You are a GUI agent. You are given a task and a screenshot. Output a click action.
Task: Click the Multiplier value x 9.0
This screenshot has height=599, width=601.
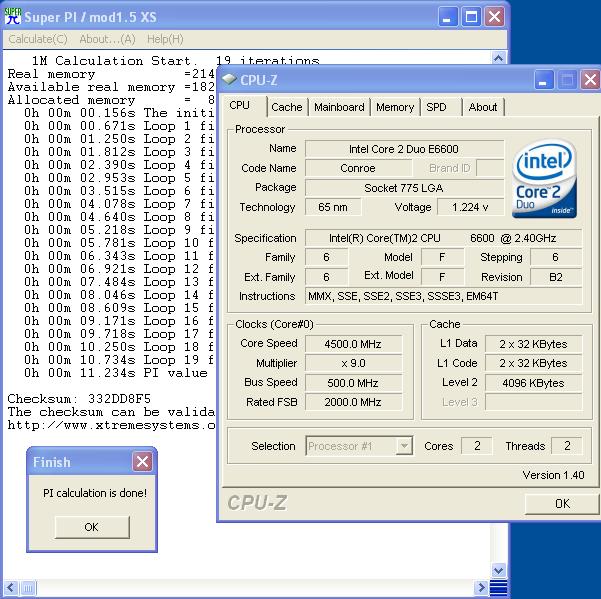pyautogui.click(x=353, y=363)
